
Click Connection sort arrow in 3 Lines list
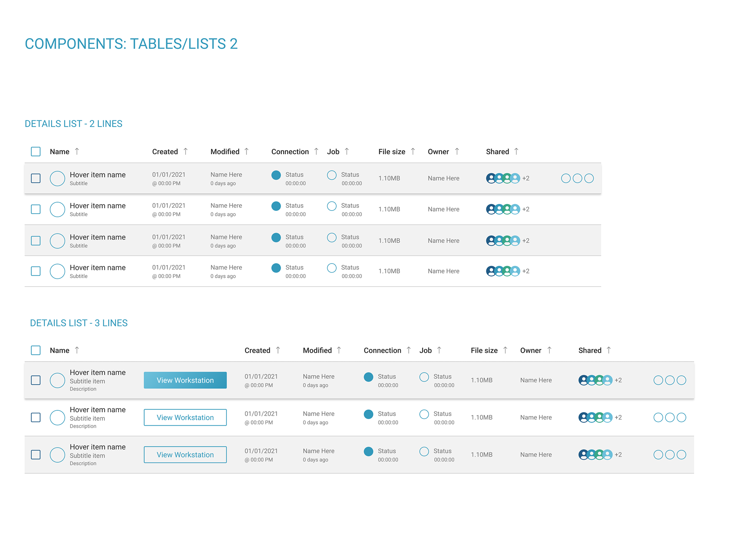point(409,350)
